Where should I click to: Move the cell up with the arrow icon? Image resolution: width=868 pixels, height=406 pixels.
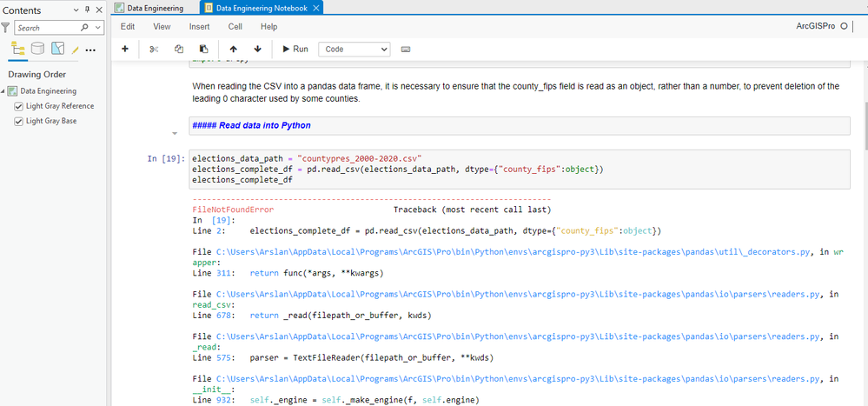[x=233, y=50]
